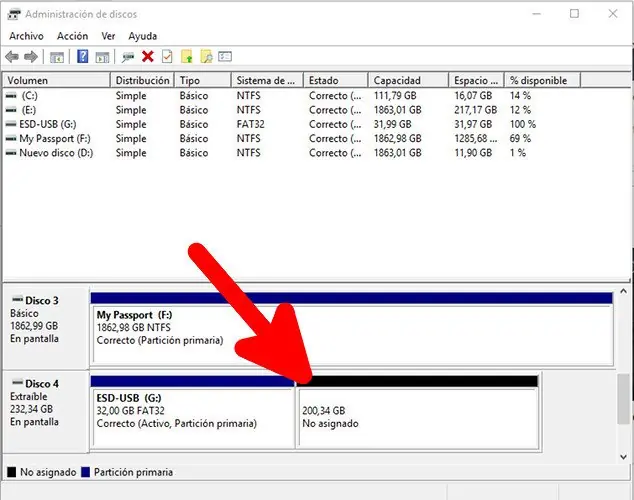The height and width of the screenshot is (500, 634).
Task: Click the drive icon beside My Passport (F:)
Action: tap(11, 139)
